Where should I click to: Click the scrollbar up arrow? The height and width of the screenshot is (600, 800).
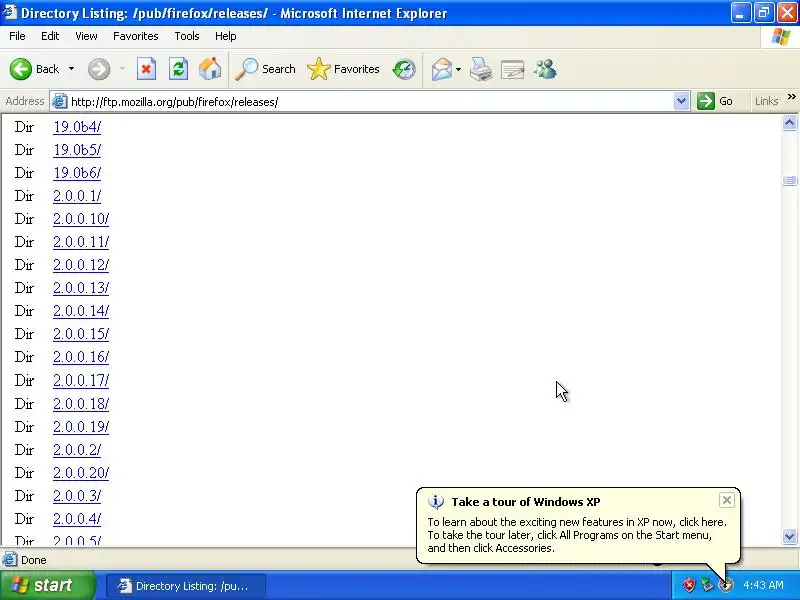pos(789,122)
